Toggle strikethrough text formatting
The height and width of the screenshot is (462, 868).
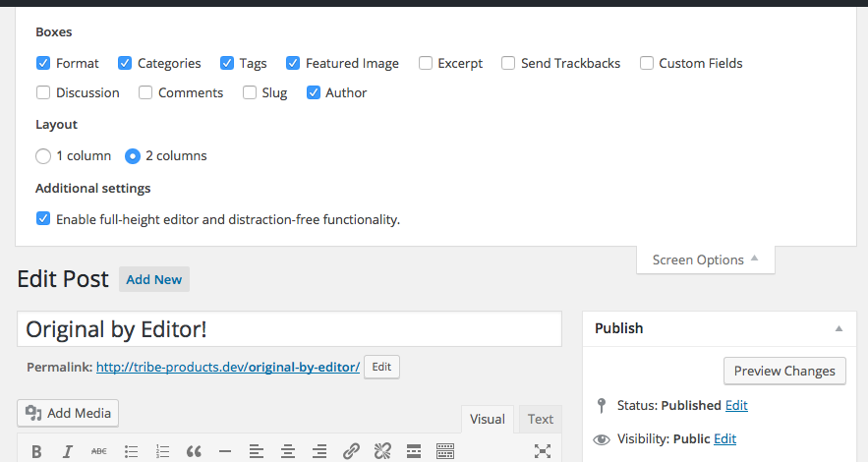coord(99,451)
